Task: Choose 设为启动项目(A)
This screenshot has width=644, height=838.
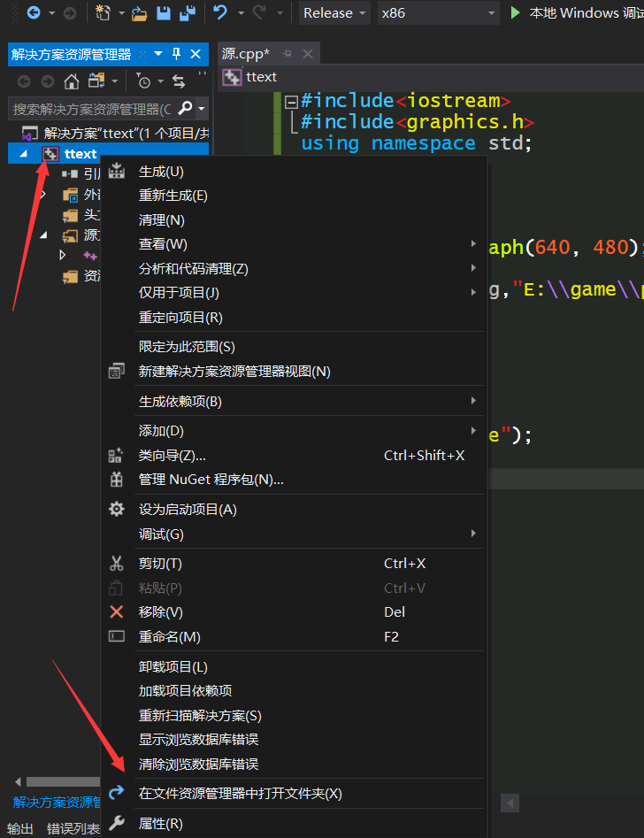Action: [294, 510]
